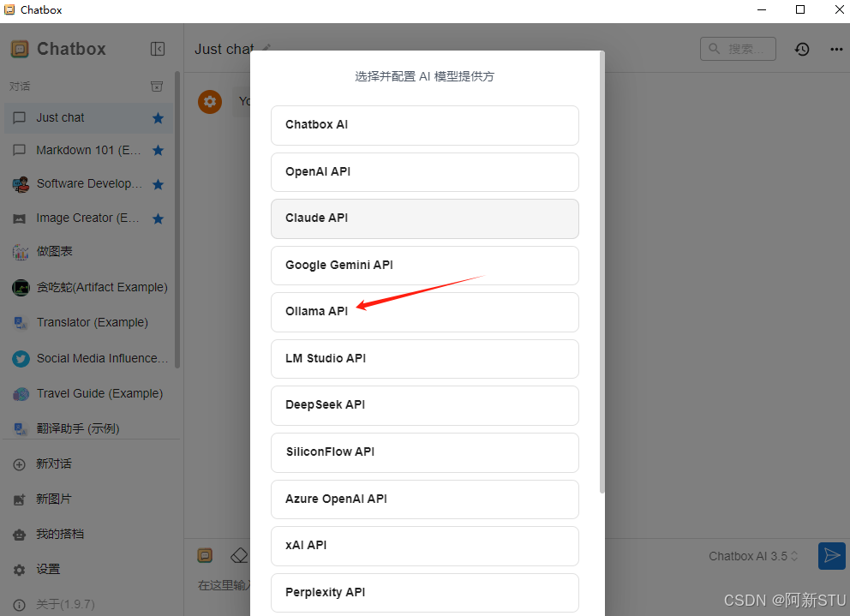Click Social Media Influencer Twitter icon
The height and width of the screenshot is (616, 850).
click(21, 358)
